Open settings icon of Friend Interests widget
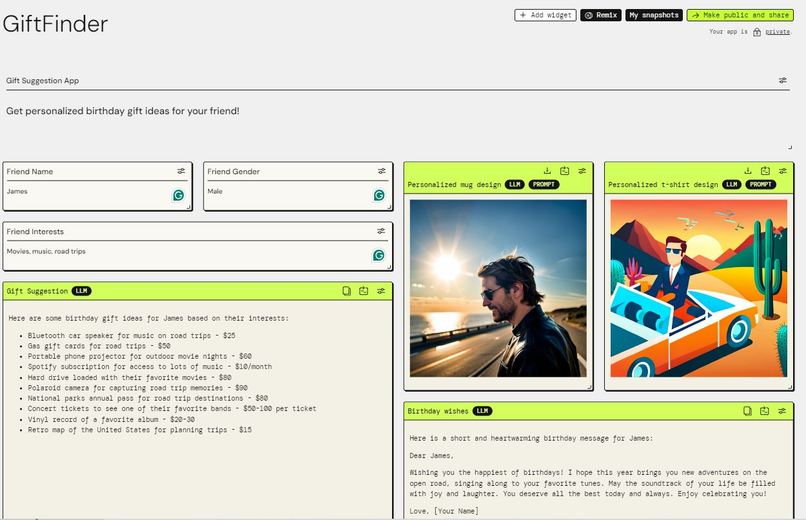 [x=381, y=231]
